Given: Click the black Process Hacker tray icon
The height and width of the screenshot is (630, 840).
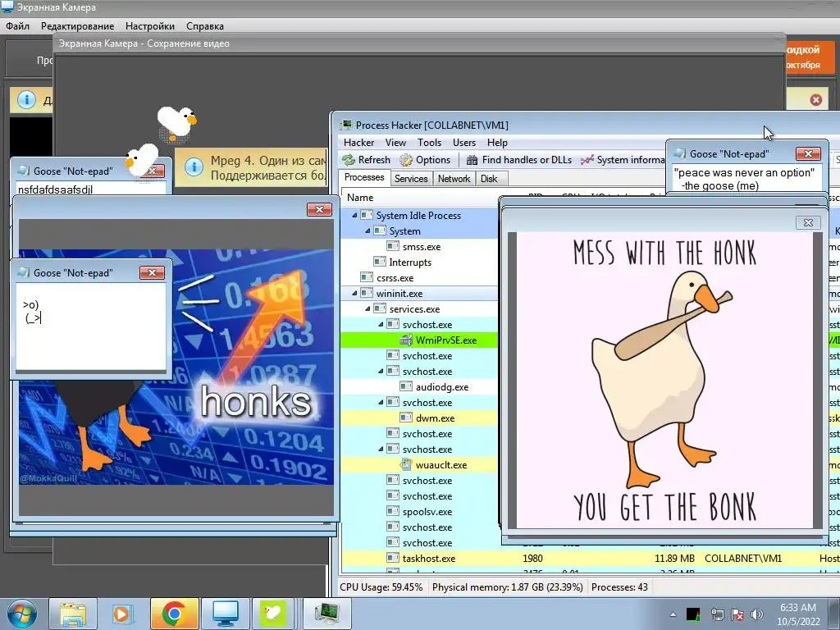Looking at the screenshot, I should click(693, 614).
